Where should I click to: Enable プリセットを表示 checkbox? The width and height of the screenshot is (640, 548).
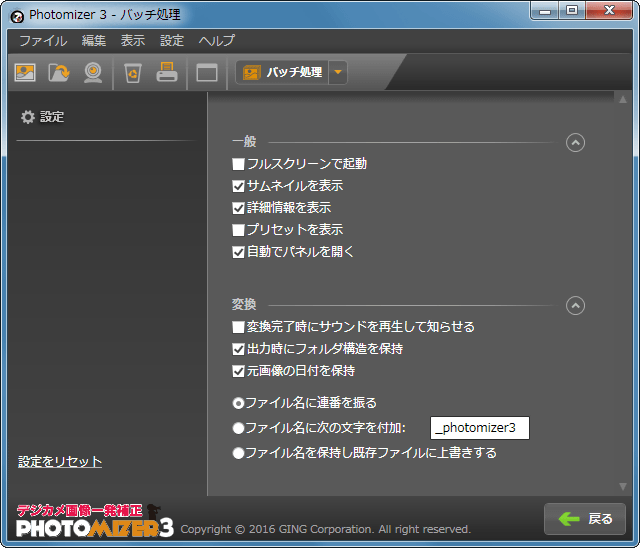pos(238,230)
